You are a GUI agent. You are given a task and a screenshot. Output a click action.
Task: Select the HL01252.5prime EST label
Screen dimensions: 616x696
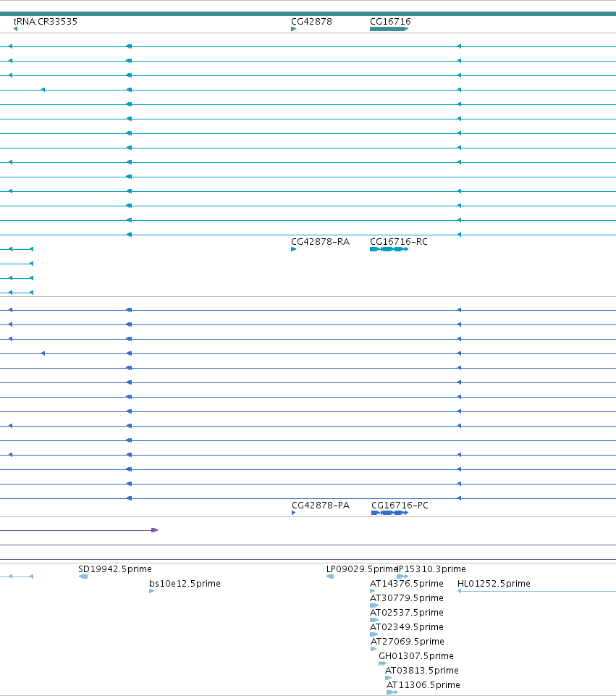click(494, 584)
